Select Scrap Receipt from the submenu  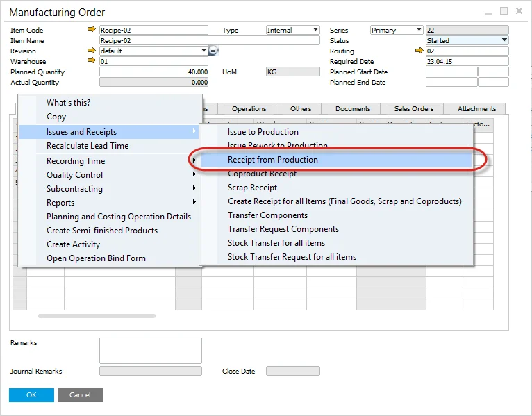(x=252, y=188)
